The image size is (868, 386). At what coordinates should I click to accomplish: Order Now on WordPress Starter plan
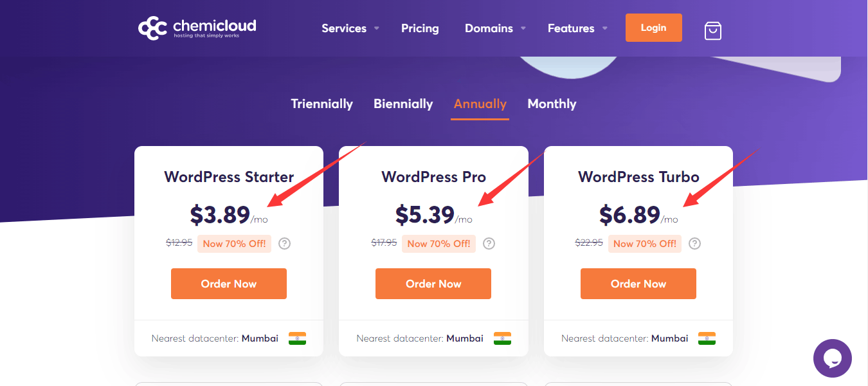tap(228, 284)
